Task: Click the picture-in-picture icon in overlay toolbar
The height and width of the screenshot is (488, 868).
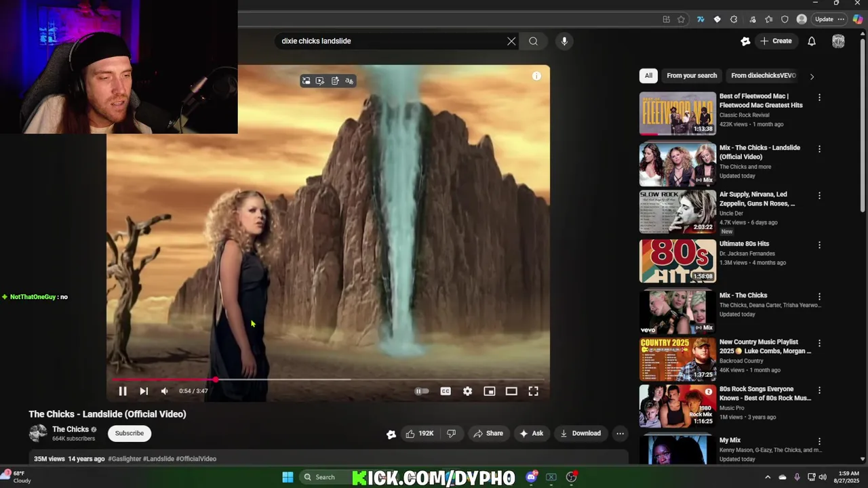Action: (306, 81)
